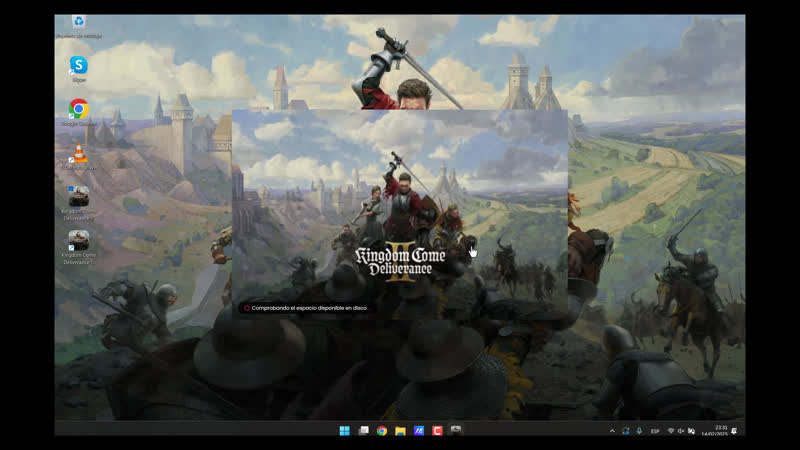
Task: Open the clock and date flyout
Action: tap(714, 431)
